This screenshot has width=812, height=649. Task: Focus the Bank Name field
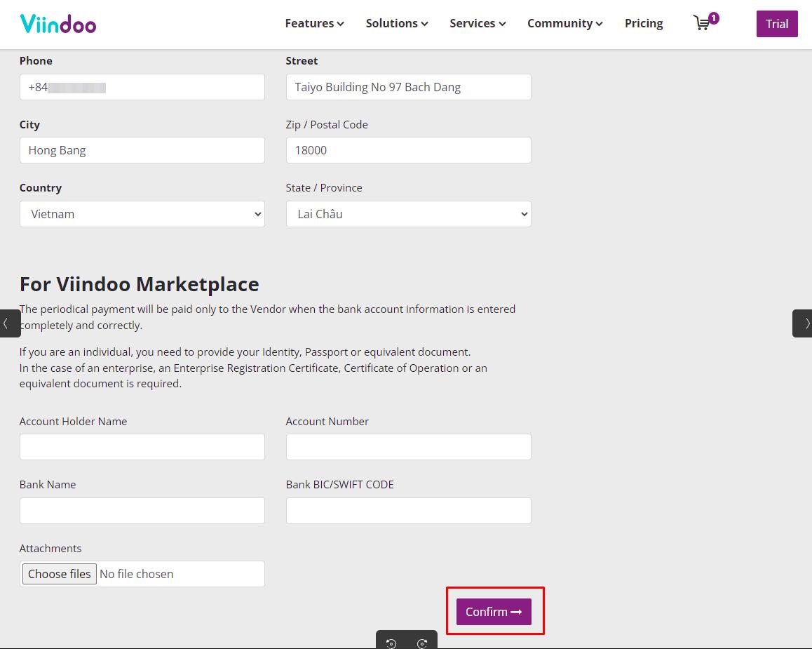[x=142, y=511]
